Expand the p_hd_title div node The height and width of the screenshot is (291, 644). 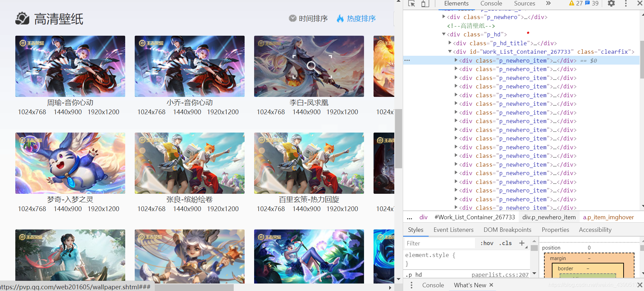pyautogui.click(x=450, y=42)
